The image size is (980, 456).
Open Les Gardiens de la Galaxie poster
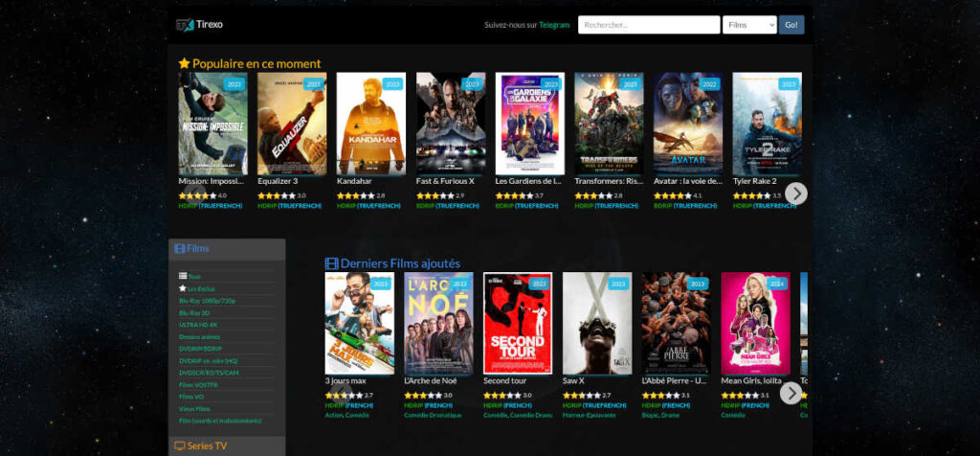530,124
